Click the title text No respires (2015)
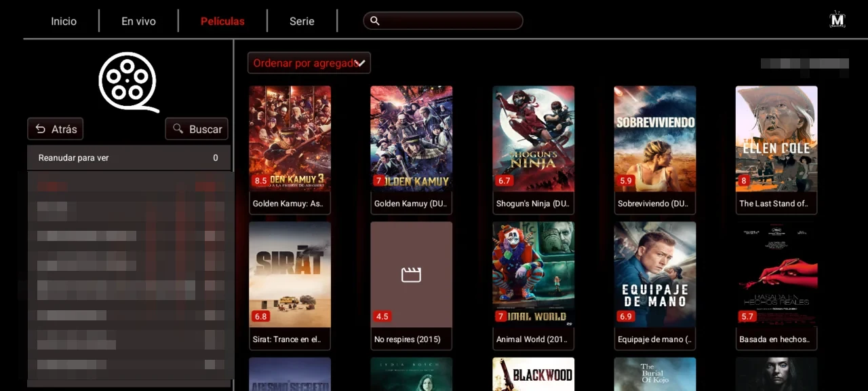This screenshot has width=868, height=391. (408, 339)
